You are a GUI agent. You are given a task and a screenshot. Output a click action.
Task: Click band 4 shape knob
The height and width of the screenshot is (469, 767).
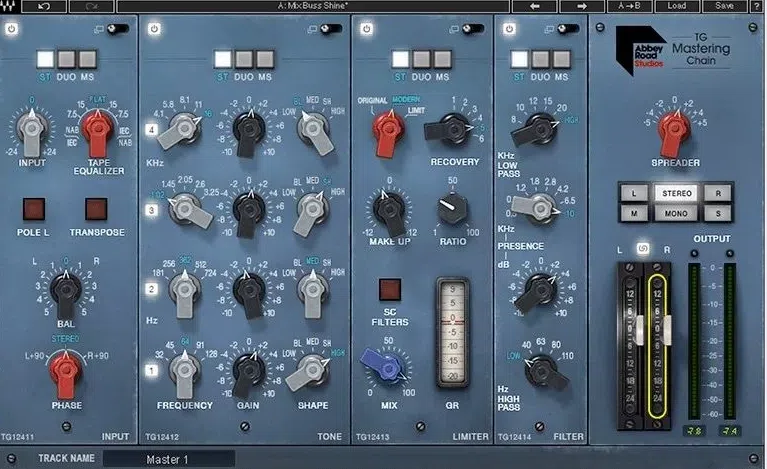(x=313, y=130)
